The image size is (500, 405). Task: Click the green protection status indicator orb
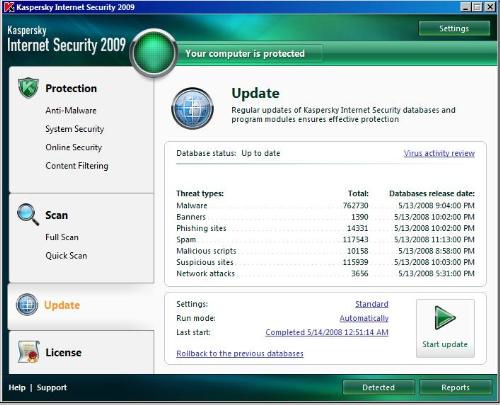click(x=153, y=53)
